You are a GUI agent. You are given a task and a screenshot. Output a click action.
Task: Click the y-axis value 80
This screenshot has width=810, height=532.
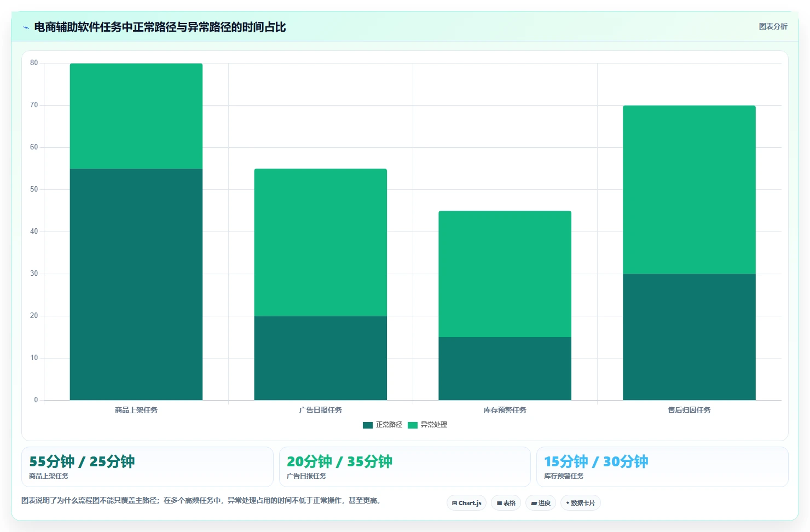(x=34, y=63)
